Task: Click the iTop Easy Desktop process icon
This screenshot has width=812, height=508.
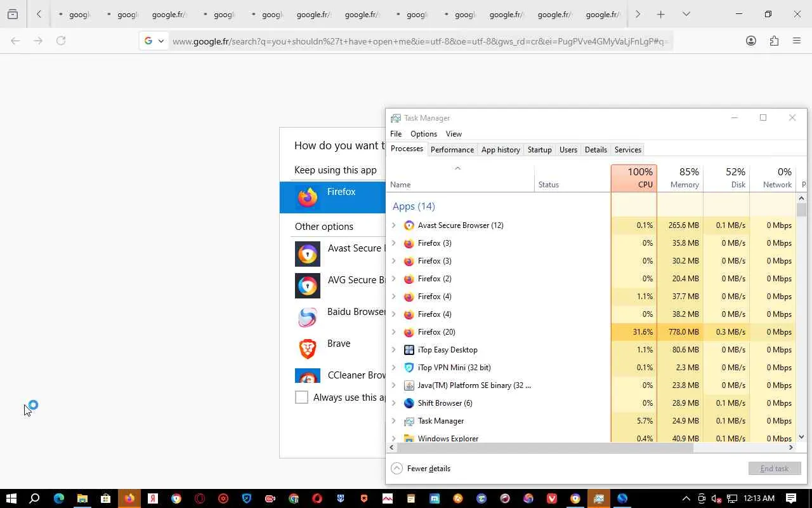Action: tap(409, 350)
